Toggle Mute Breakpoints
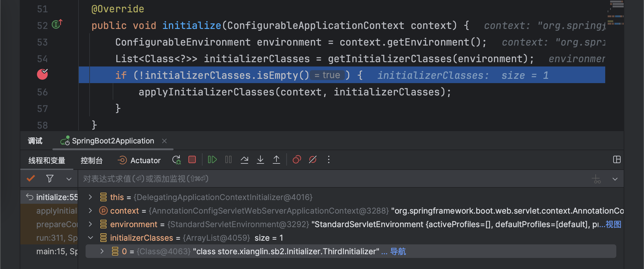The width and height of the screenshot is (644, 269). click(x=313, y=159)
